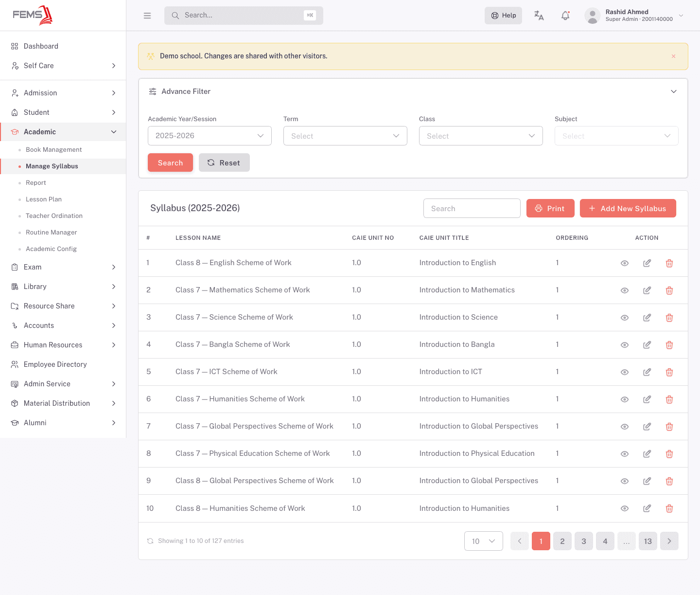The height and width of the screenshot is (595, 700).
Task: View Class 7 ICT Scheme of Work
Action: [625, 372]
